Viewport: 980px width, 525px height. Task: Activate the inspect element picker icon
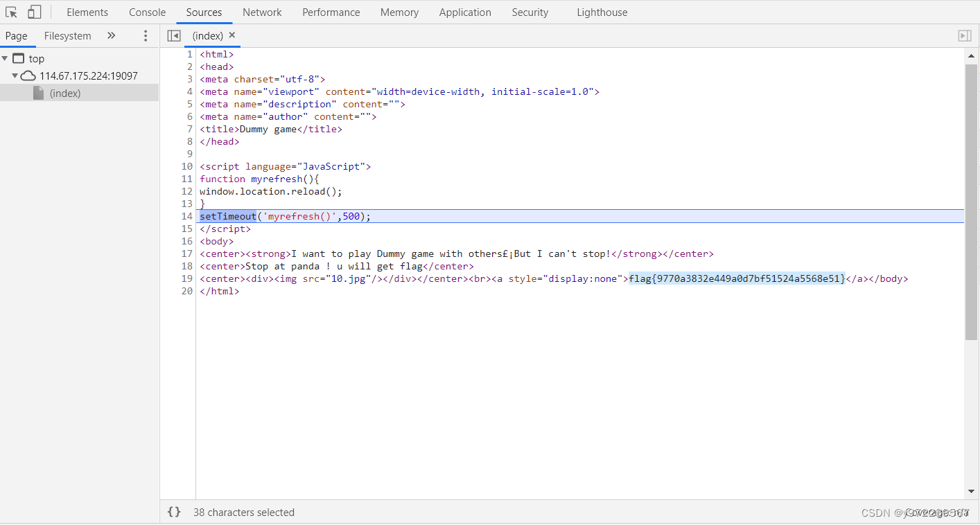pyautogui.click(x=12, y=12)
